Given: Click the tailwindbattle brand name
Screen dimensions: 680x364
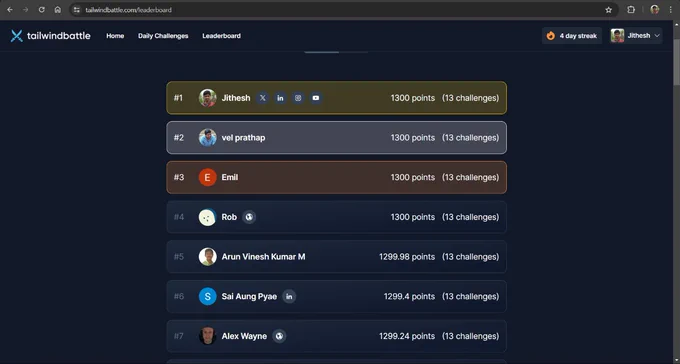Looking at the screenshot, I should tap(59, 36).
